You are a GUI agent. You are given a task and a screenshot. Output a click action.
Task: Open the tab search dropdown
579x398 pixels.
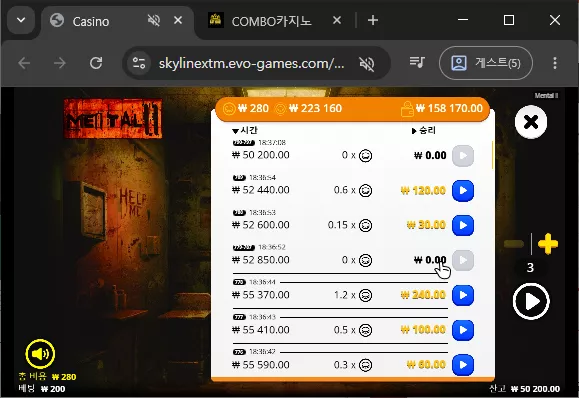pos(21,20)
